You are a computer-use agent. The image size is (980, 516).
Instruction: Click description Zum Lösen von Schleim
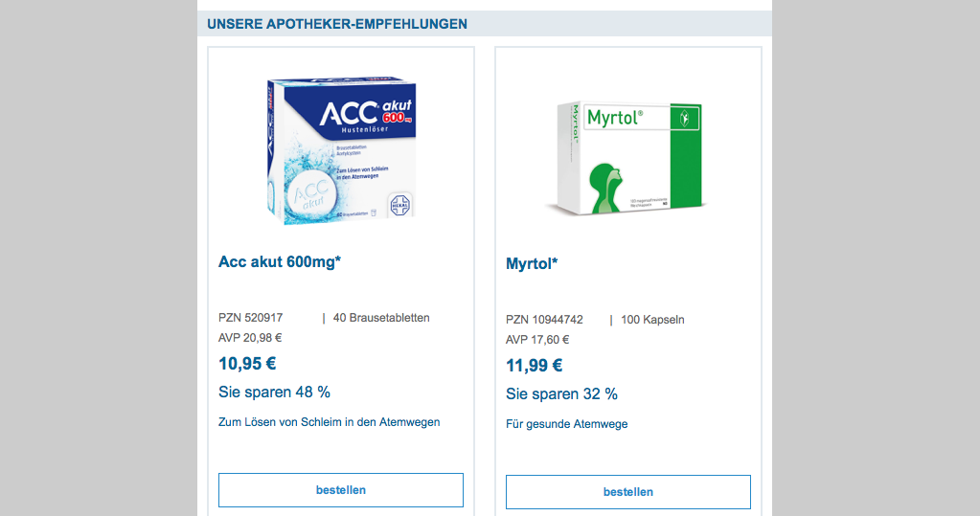(330, 422)
